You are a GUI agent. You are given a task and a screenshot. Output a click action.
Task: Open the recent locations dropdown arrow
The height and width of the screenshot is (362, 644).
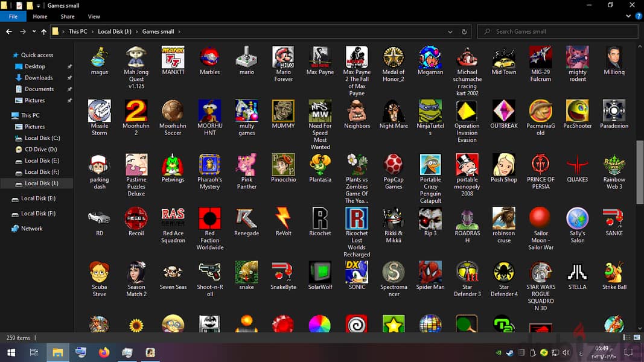click(34, 31)
